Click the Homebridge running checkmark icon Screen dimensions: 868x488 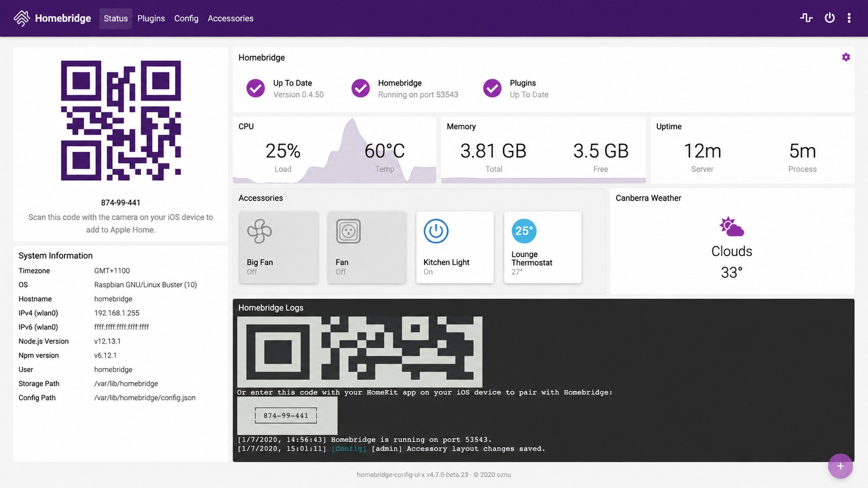[x=361, y=88]
